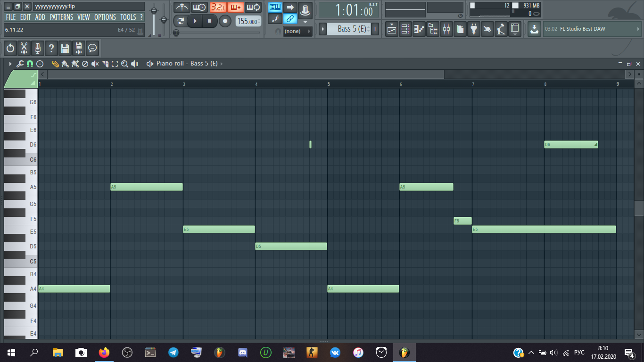The width and height of the screenshot is (644, 362).
Task: Open the OPTIONS menu
Action: [105, 17]
